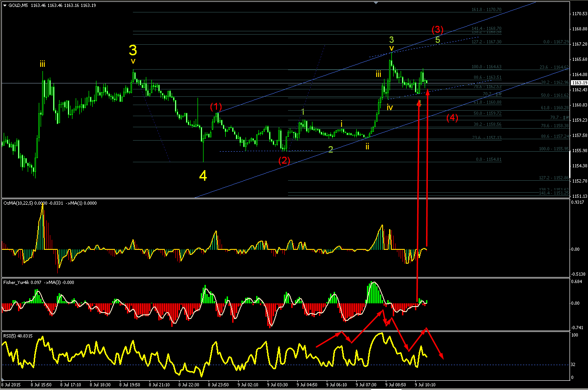
Task: Click the 1165.68 value on price scale
Action: [x=579, y=59]
